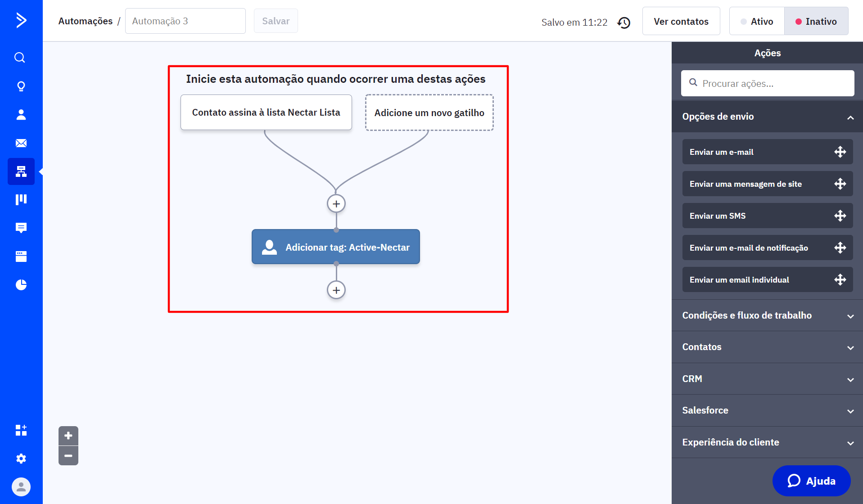Image resolution: width=863 pixels, height=504 pixels.
Task: Click the magnifier icon in Procurar ações
Action: tap(693, 83)
